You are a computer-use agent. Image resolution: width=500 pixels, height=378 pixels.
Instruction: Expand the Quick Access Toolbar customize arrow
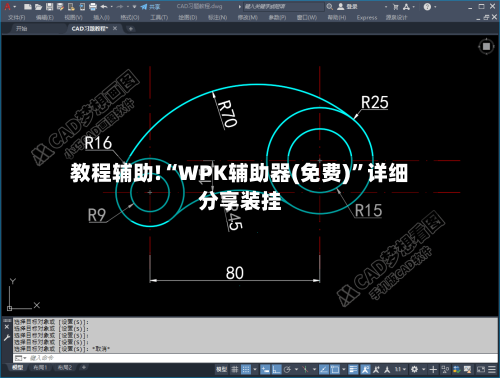(x=134, y=7)
